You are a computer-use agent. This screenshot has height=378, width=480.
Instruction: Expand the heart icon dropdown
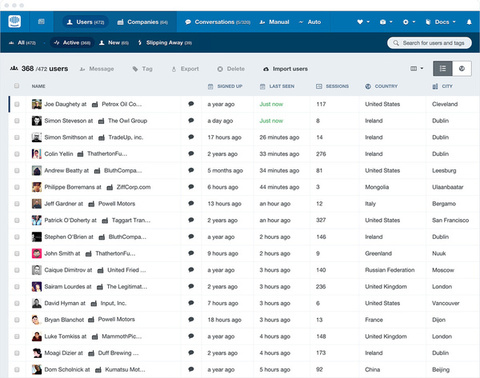(x=363, y=22)
